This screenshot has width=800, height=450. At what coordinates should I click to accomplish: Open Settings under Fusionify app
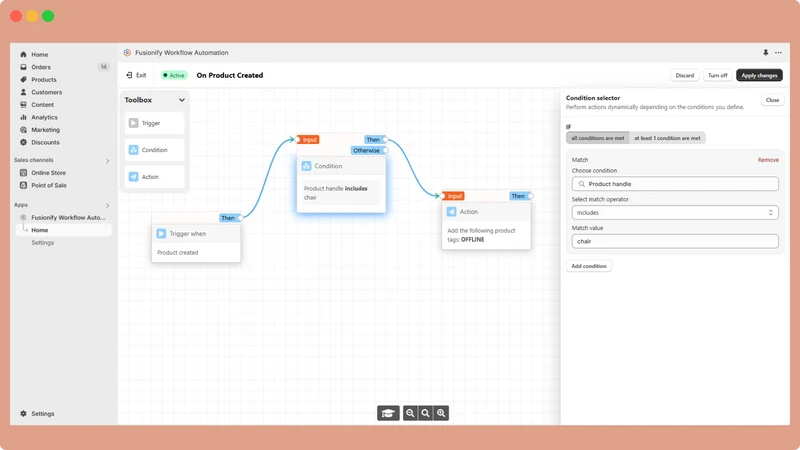pos(42,243)
